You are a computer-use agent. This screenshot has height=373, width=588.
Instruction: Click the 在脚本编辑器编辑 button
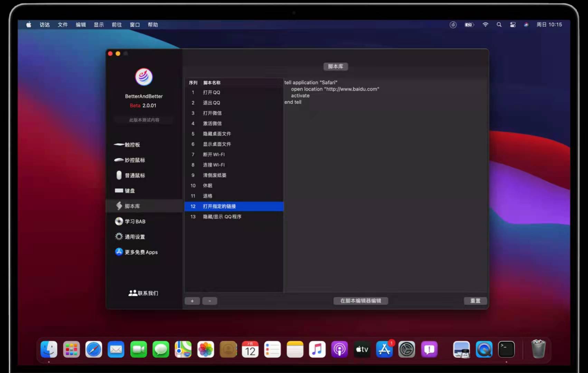click(x=361, y=301)
